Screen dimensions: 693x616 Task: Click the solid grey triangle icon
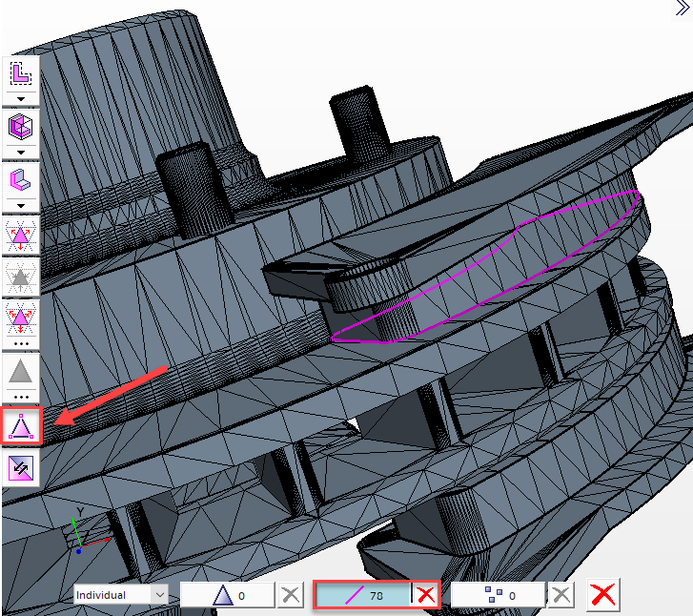(21, 372)
